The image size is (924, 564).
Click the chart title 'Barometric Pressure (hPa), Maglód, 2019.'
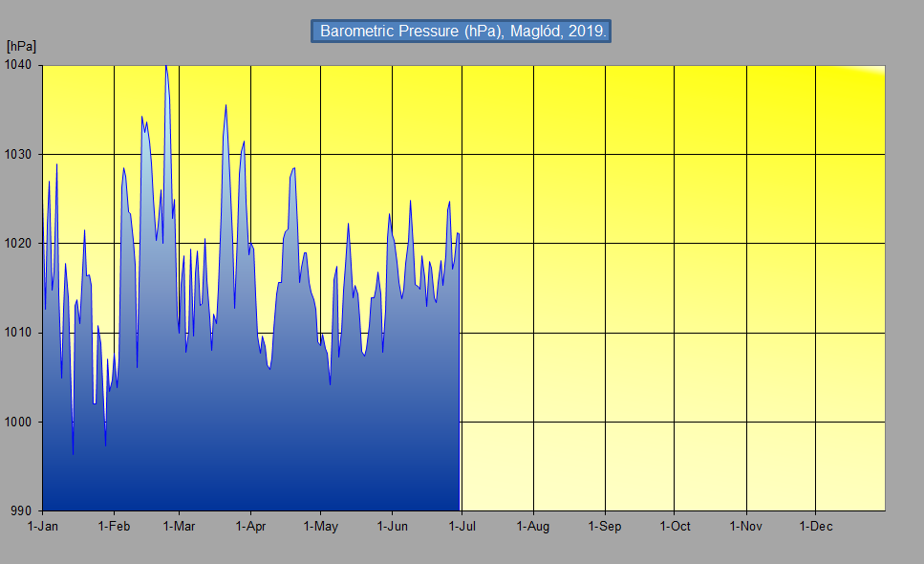click(x=462, y=31)
